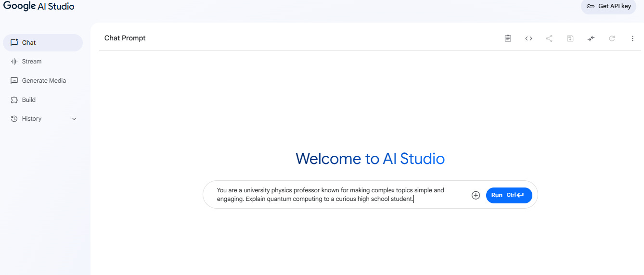644x275 pixels.
Task: Click the Get code brackets icon
Action: (x=528, y=38)
